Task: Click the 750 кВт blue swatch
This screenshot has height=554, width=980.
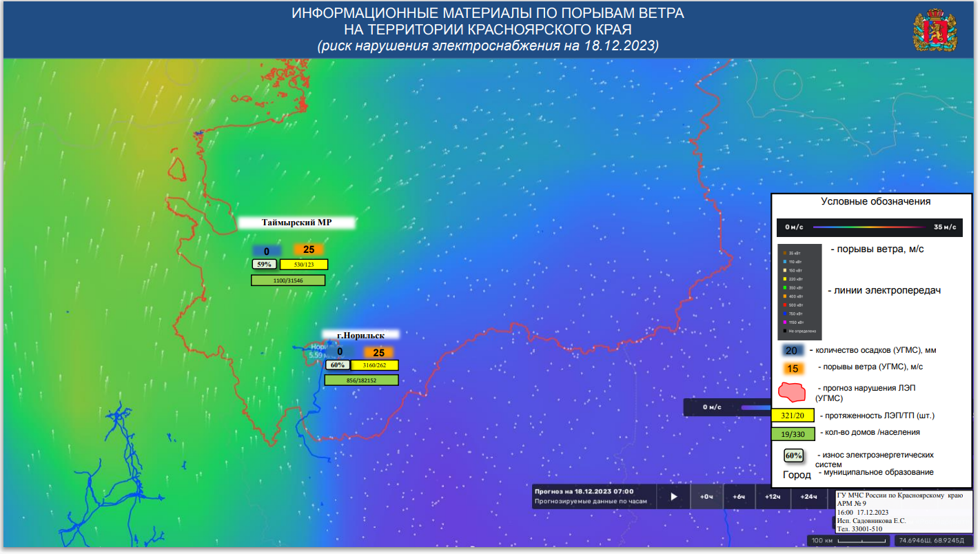Action: [785, 314]
